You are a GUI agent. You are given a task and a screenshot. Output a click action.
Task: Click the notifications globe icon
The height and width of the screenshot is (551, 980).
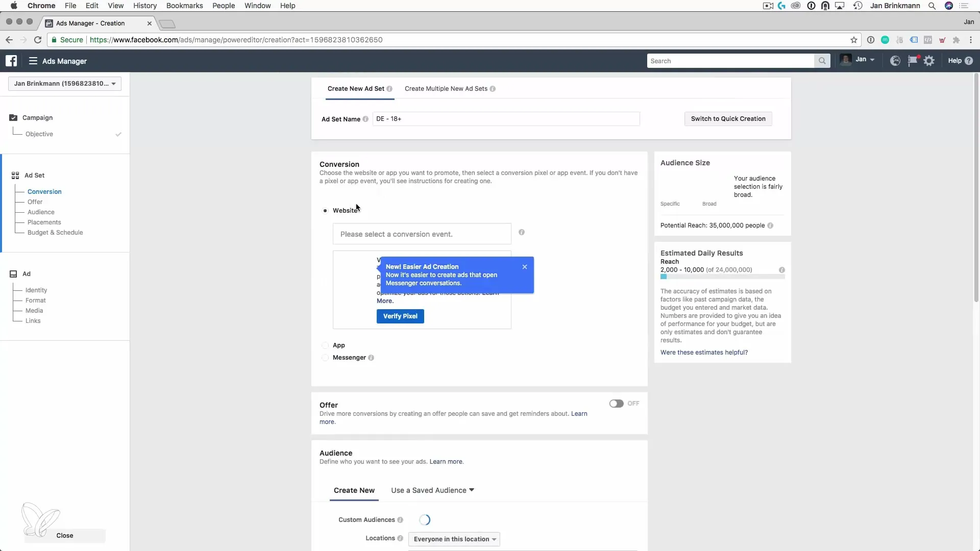click(895, 61)
